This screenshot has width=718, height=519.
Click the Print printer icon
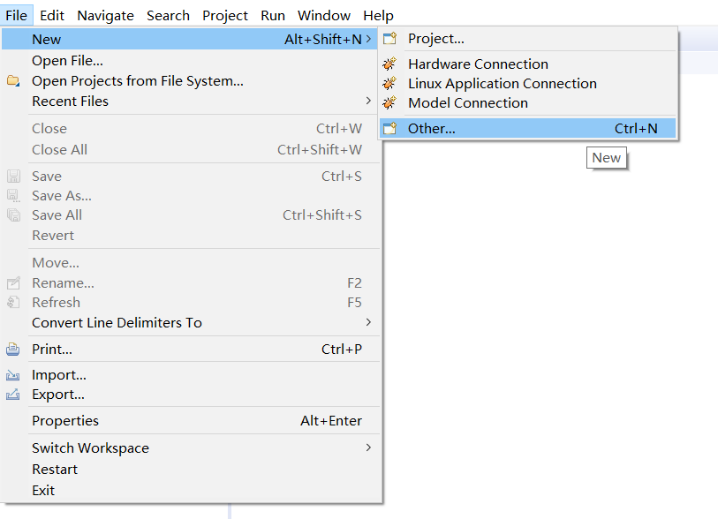coord(13,349)
